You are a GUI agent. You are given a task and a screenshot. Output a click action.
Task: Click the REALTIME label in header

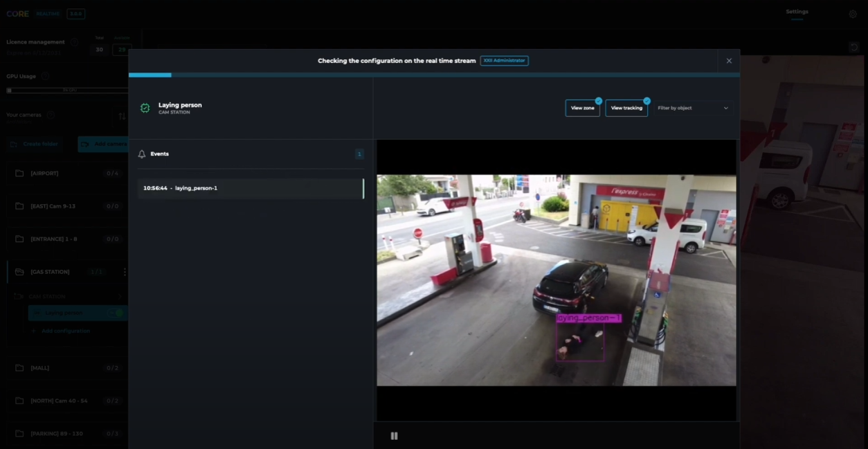48,14
